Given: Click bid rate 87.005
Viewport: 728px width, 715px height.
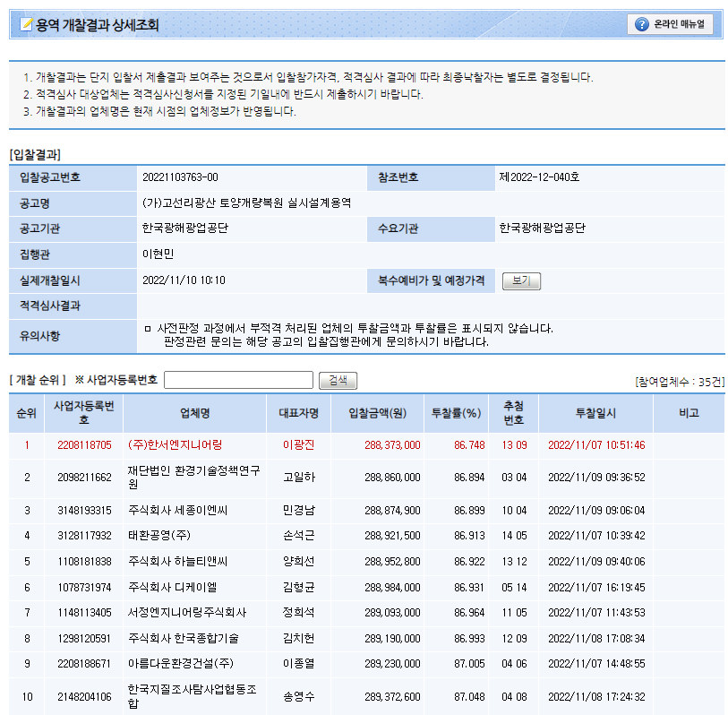Looking at the screenshot, I should click(469, 664).
